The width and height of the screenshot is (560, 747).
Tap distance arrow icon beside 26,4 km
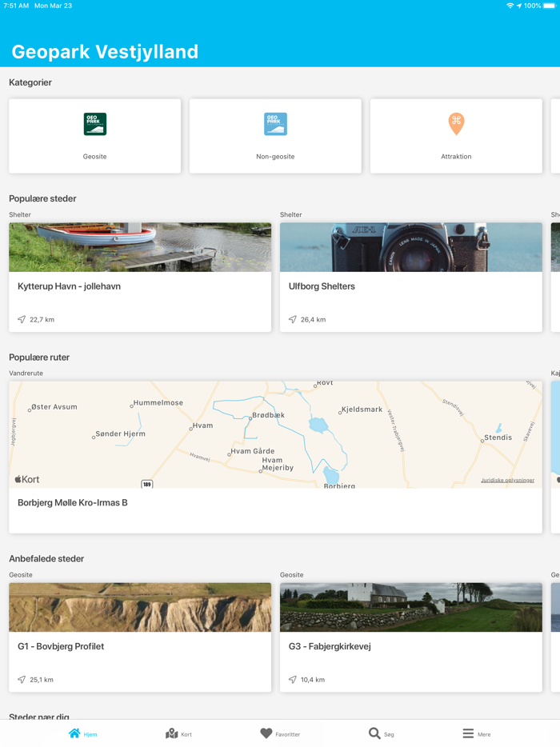click(x=293, y=319)
